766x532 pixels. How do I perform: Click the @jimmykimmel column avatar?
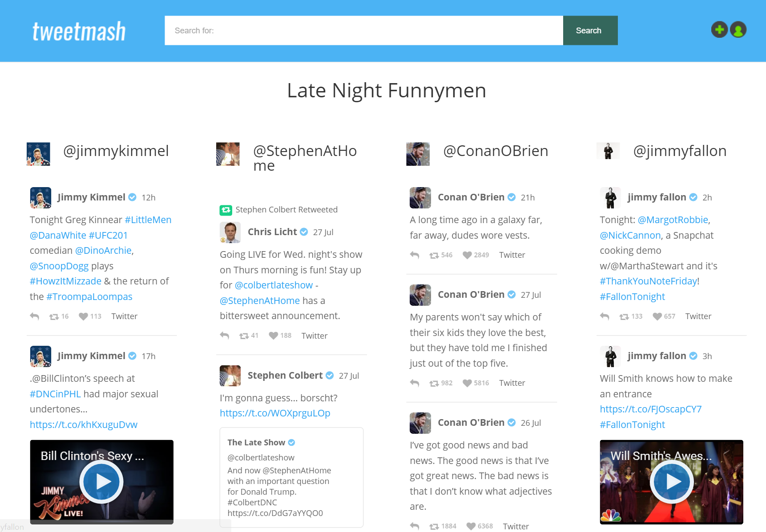point(39,154)
